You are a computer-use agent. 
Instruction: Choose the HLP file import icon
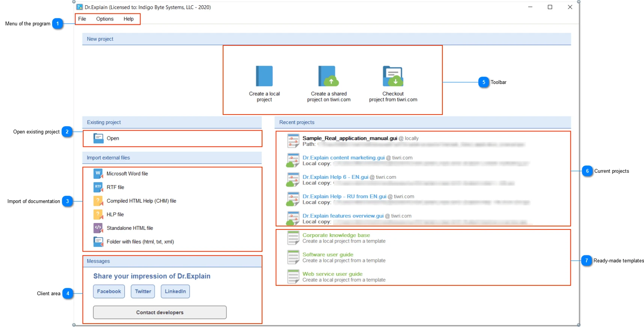pyautogui.click(x=98, y=214)
